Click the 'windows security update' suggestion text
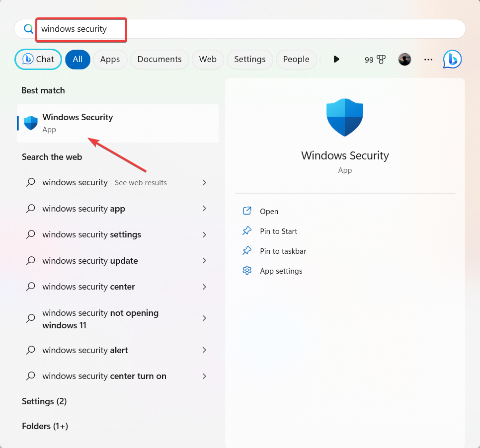This screenshot has width=480, height=448. pos(90,261)
